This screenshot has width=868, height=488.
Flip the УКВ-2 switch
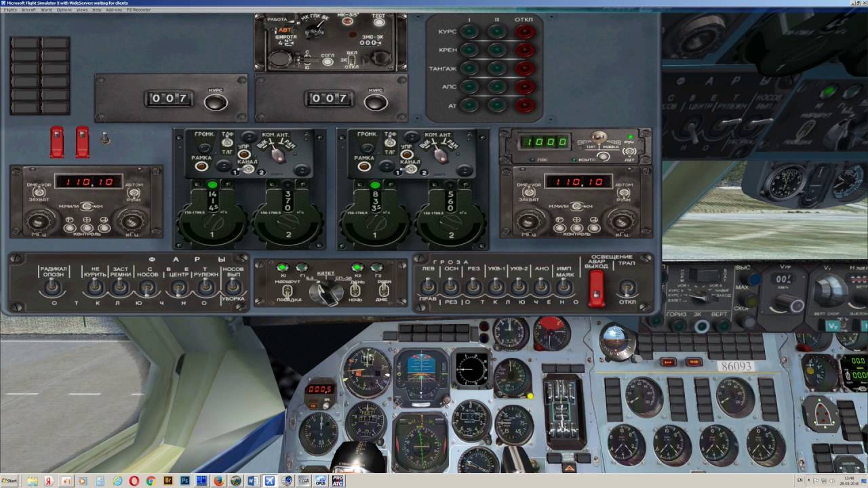pyautogui.click(x=519, y=287)
